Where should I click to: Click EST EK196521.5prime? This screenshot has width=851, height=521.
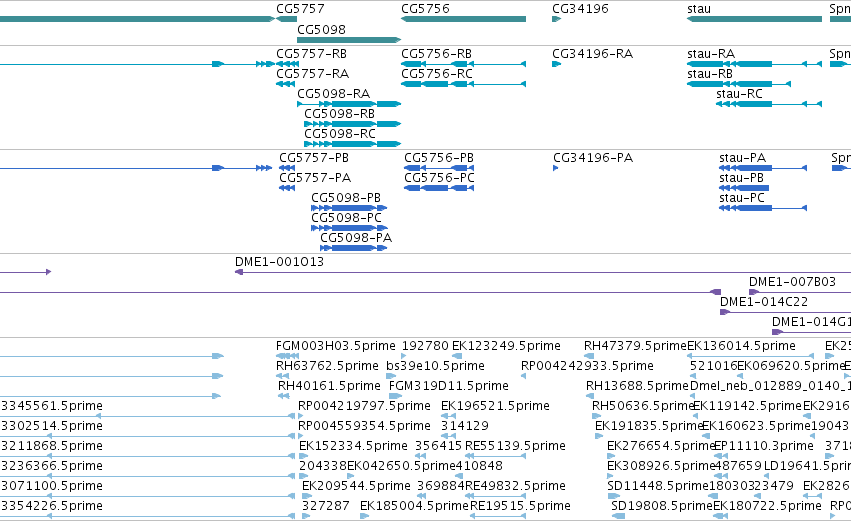pos(495,406)
